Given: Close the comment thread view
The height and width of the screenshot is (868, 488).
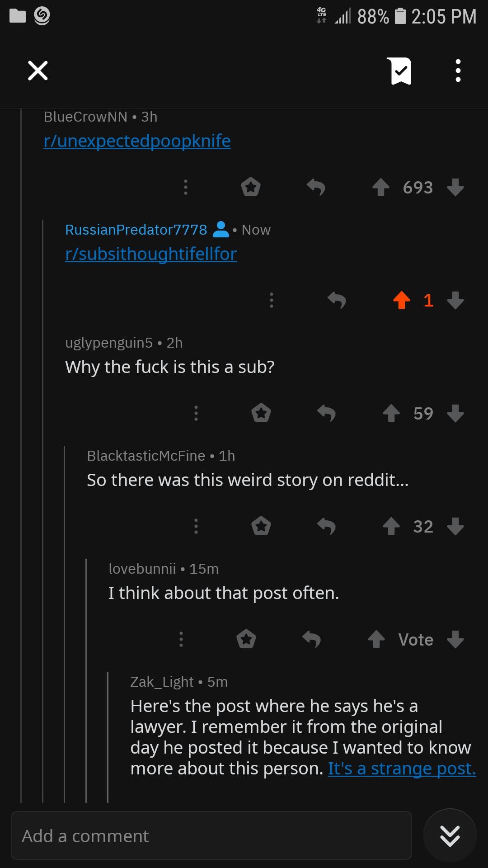Looking at the screenshot, I should (38, 71).
